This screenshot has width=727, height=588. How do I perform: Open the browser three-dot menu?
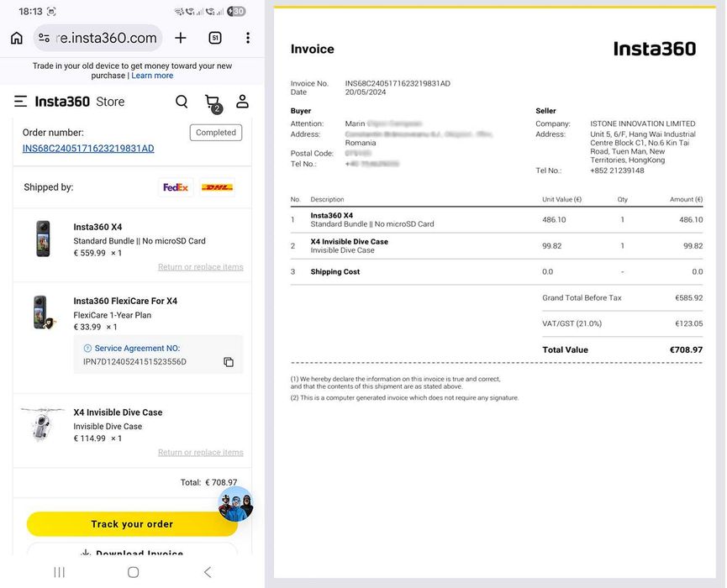tap(248, 38)
